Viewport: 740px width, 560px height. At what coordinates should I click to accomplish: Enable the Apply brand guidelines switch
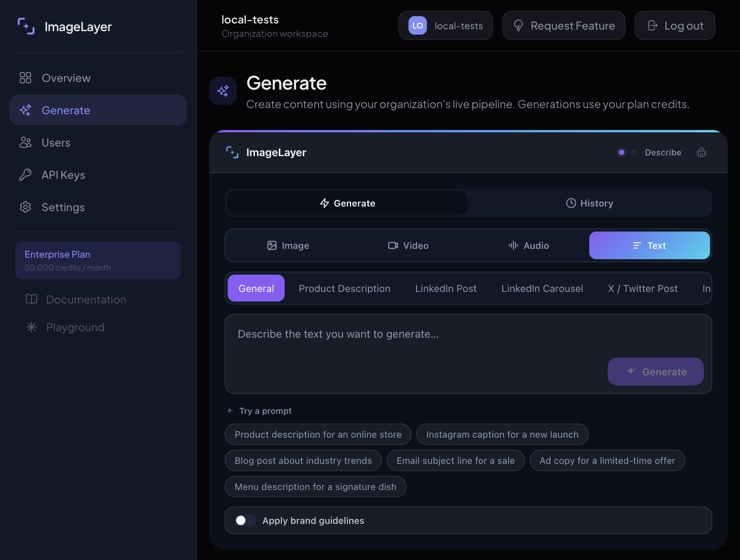tap(245, 520)
